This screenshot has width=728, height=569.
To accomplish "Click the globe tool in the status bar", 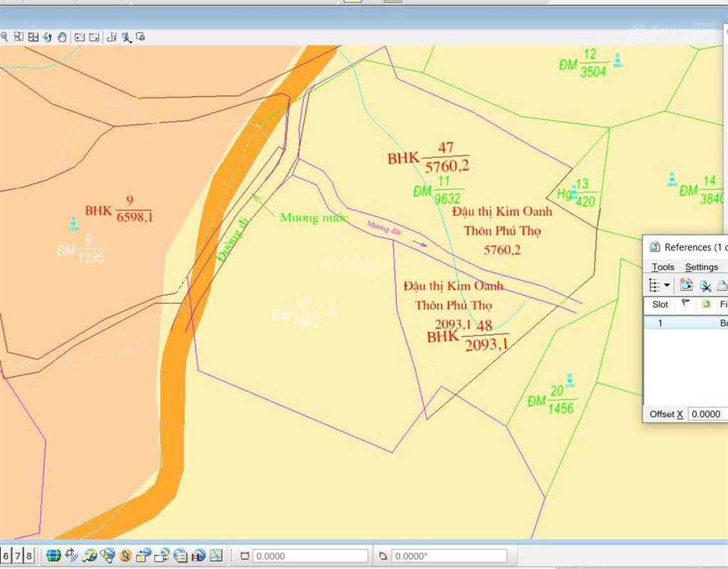I will tap(53, 555).
